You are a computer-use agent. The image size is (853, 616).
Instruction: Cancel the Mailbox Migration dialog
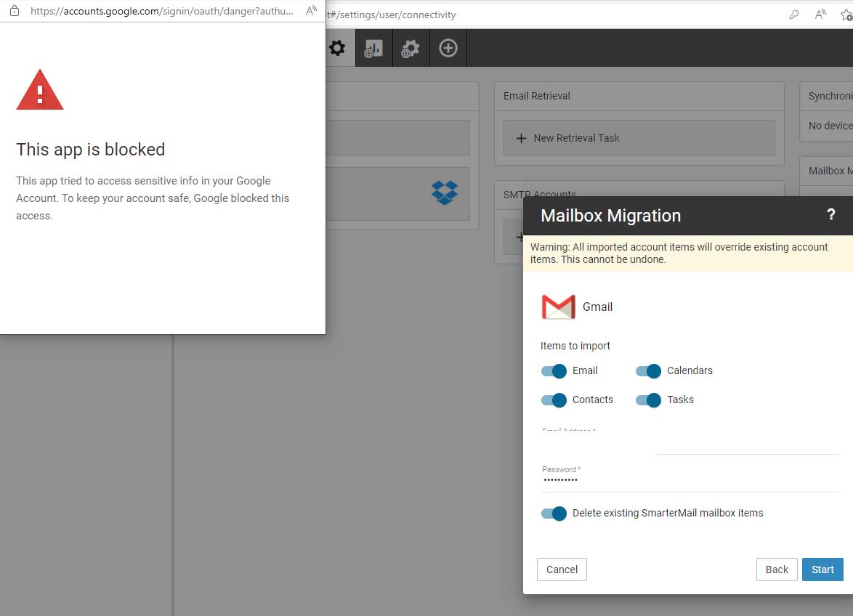[x=562, y=570]
